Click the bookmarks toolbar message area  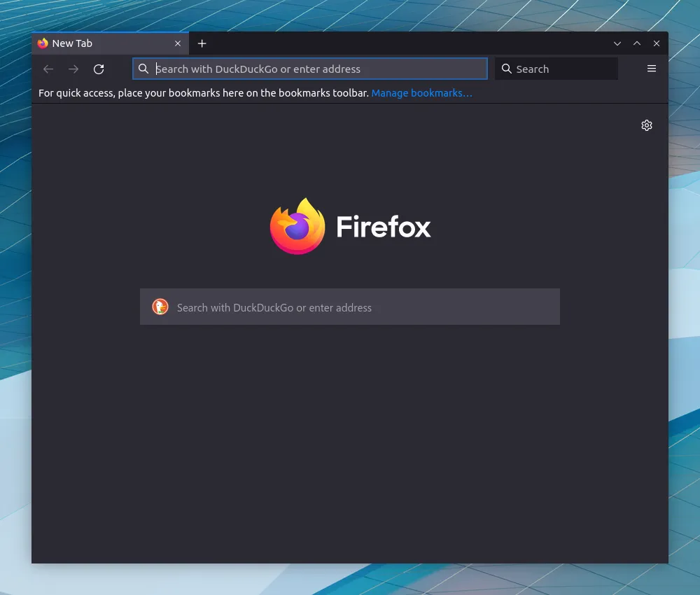pyautogui.click(x=203, y=92)
